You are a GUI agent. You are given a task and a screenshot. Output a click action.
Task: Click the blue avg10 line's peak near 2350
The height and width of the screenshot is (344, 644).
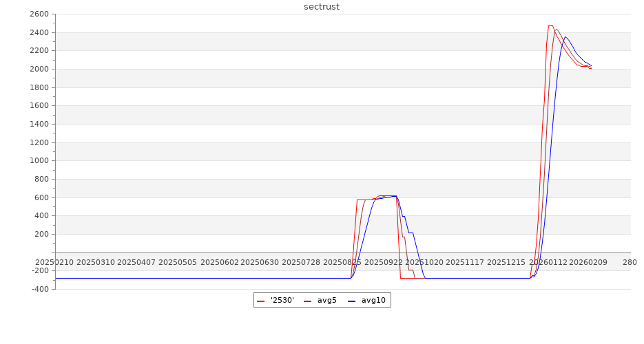565,37
